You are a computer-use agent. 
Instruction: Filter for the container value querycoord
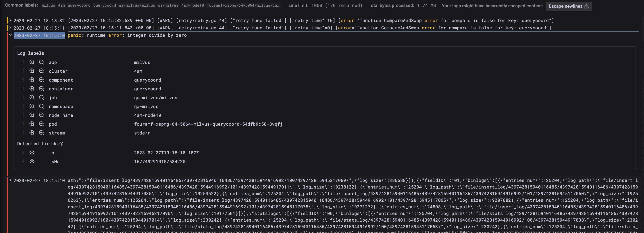[32, 89]
